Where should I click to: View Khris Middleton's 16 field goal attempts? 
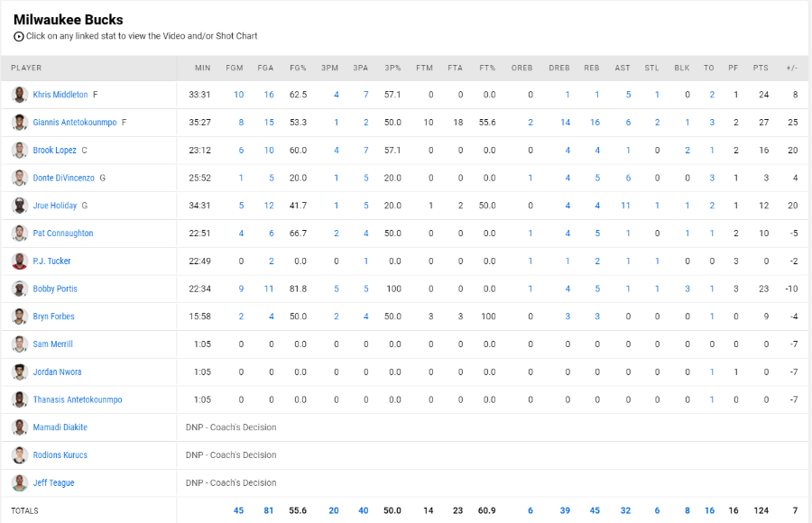[269, 95]
